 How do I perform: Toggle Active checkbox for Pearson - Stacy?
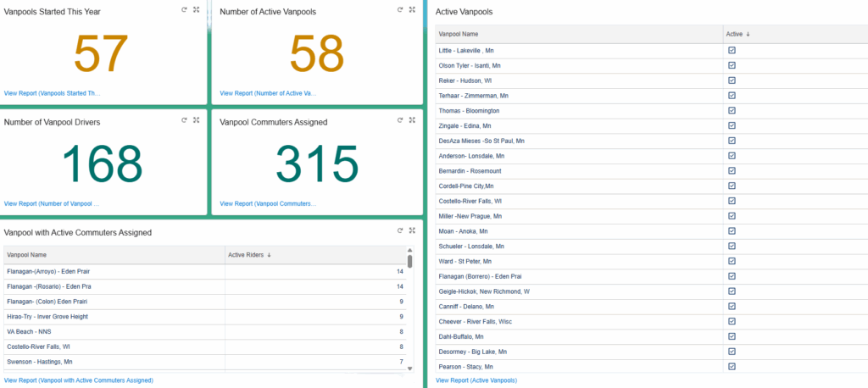[732, 366]
